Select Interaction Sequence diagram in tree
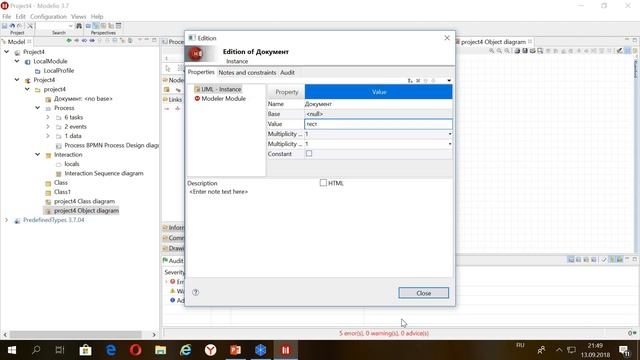Screen dimensions: 640x360 (x=104, y=173)
